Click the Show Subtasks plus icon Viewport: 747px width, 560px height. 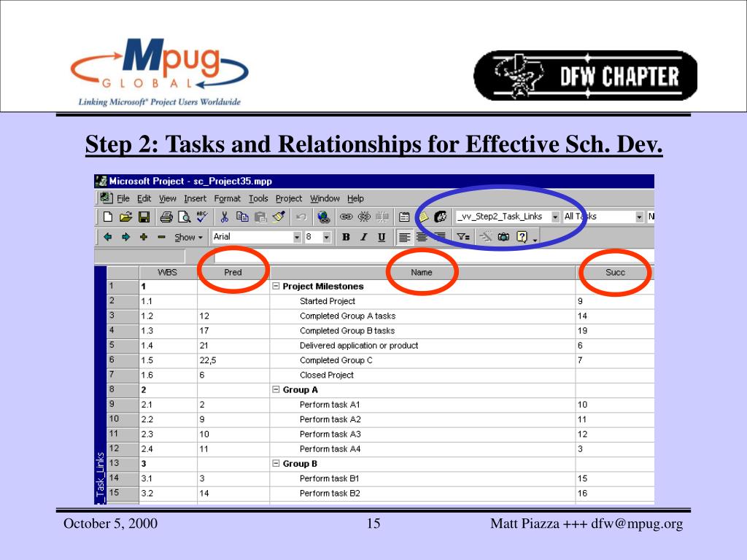pos(144,237)
